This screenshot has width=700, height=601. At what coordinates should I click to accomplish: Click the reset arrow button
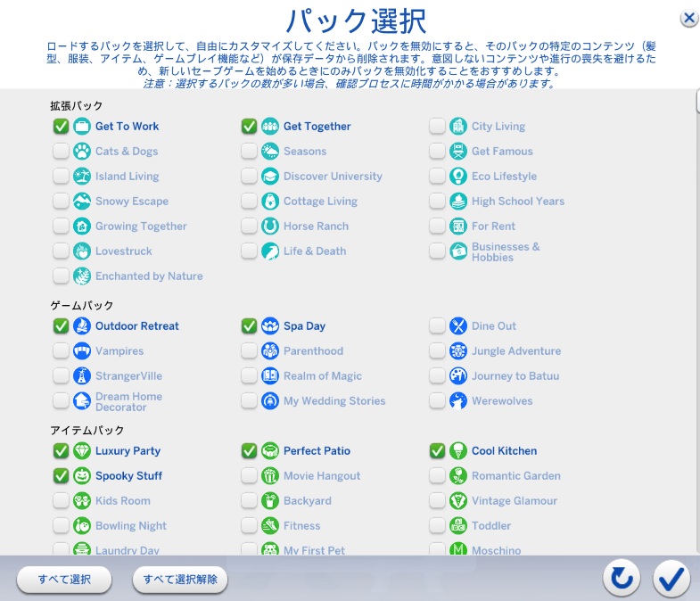coord(622,579)
